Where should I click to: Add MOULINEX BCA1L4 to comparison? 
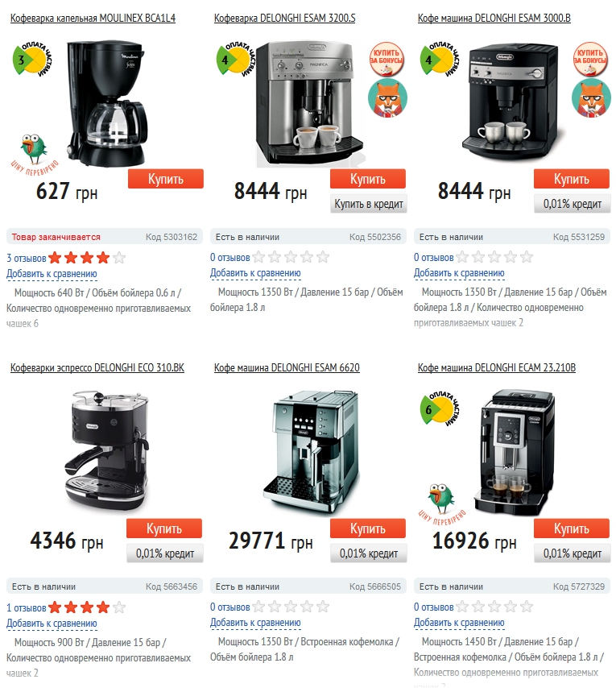point(52,274)
